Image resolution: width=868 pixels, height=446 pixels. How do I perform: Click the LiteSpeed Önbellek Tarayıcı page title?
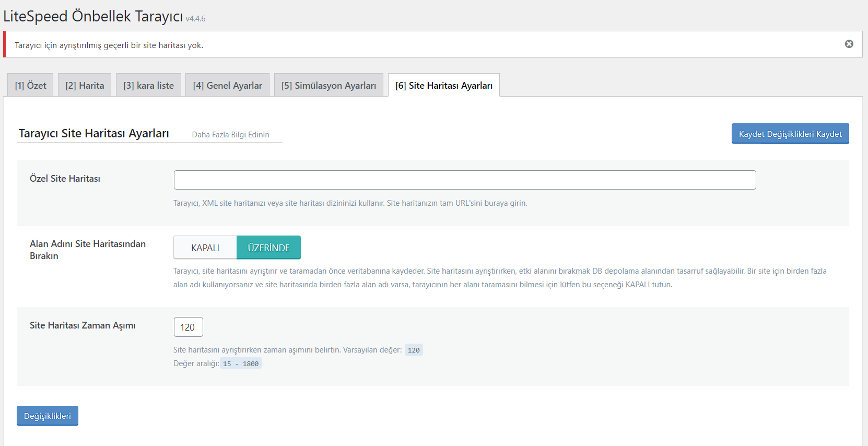pyautogui.click(x=93, y=16)
